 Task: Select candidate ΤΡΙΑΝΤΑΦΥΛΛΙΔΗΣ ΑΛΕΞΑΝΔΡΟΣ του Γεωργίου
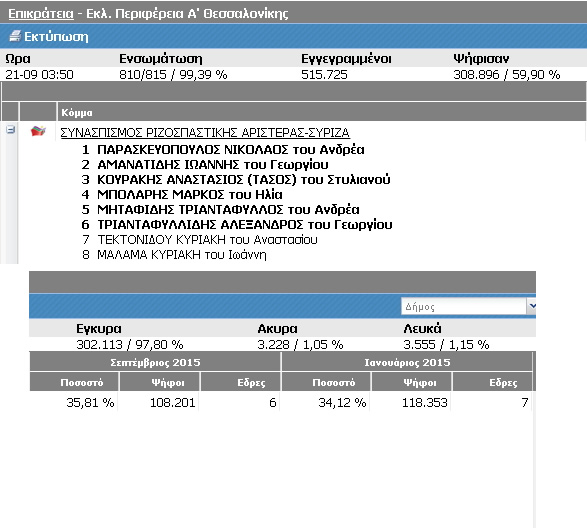(x=245, y=224)
